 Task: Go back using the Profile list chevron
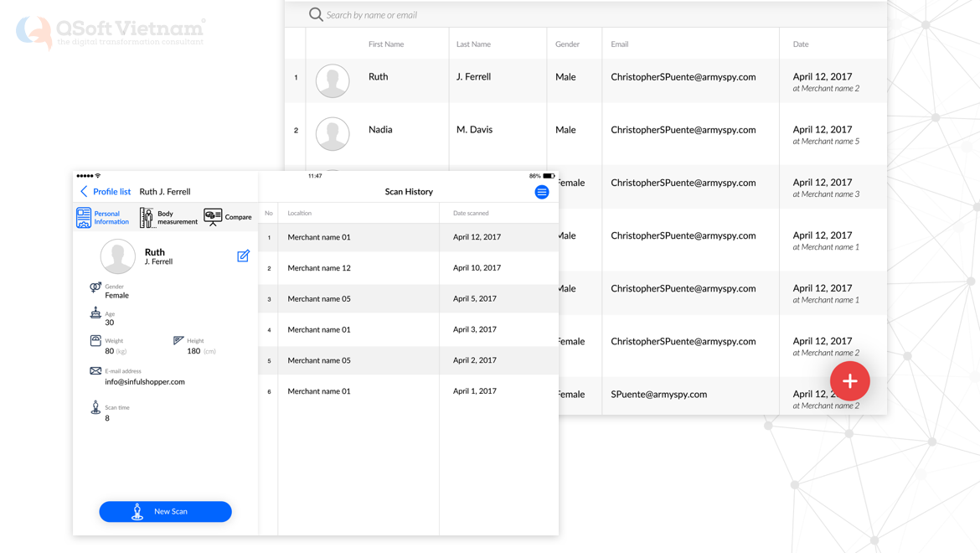click(84, 191)
